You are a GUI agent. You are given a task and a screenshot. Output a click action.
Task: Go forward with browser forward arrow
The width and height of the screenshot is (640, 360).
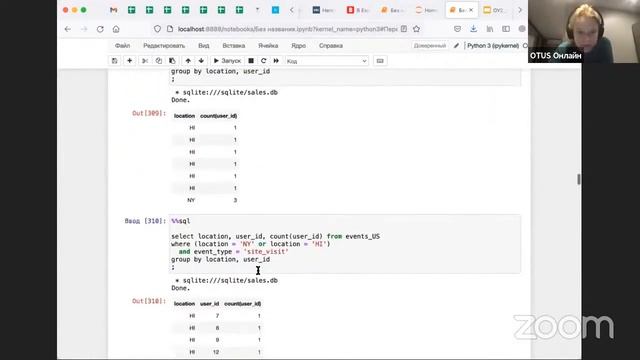[84, 29]
